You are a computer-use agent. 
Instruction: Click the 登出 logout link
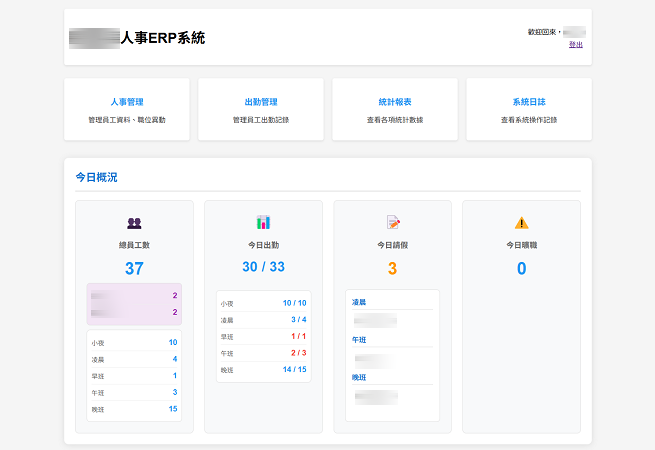click(576, 45)
